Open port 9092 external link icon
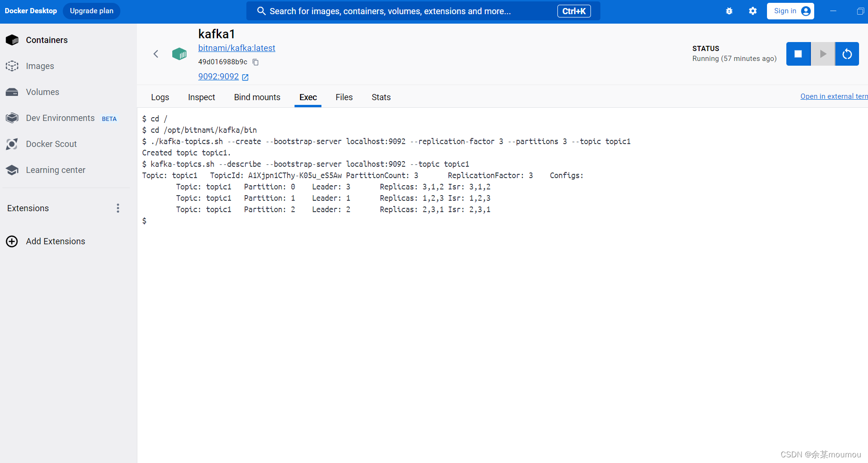Viewport: 868px width, 463px height. 245,77
